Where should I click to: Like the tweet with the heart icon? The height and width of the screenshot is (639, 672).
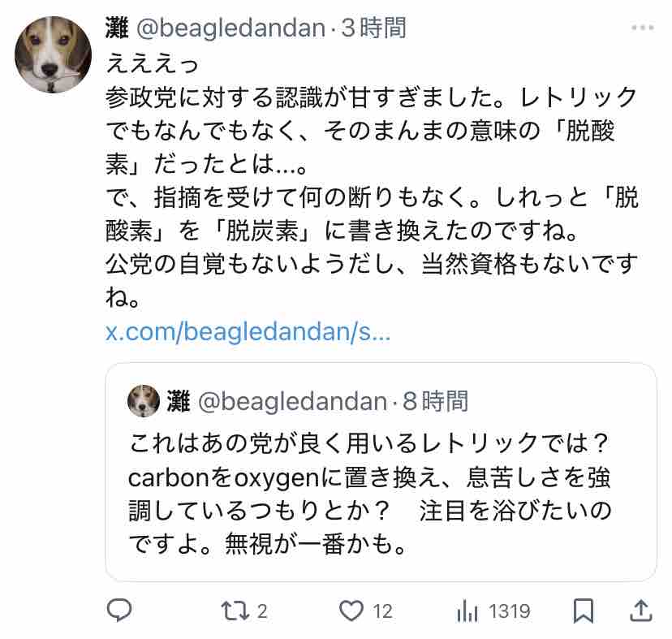pyautogui.click(x=351, y=610)
